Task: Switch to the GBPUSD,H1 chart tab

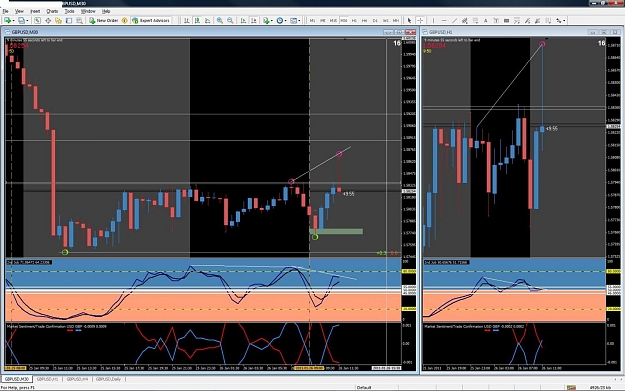Action: click(x=47, y=379)
